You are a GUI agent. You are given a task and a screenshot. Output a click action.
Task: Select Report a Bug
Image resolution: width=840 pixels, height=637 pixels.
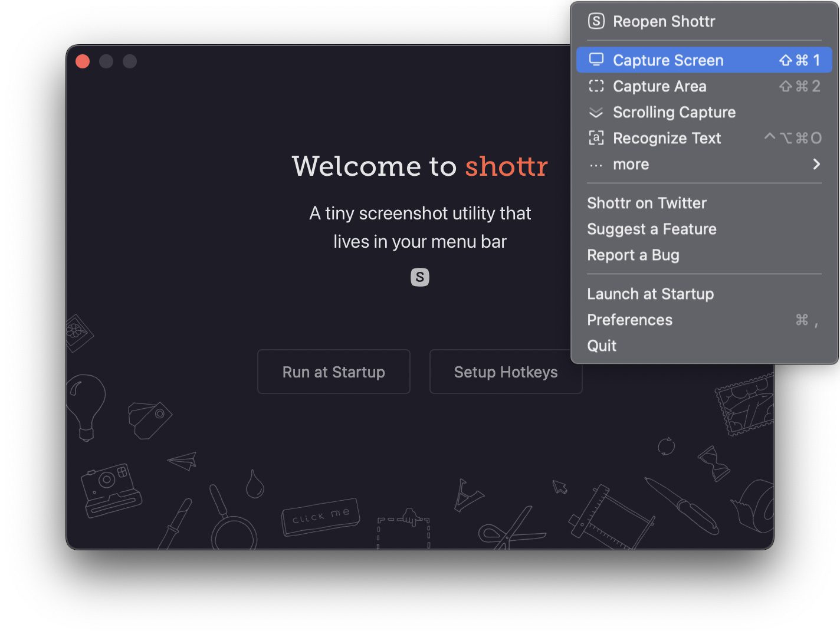[704, 255]
